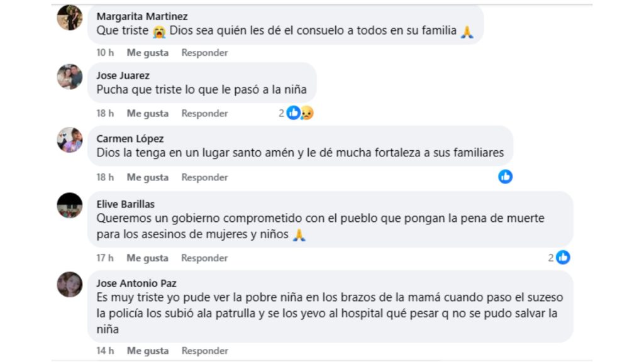Click Jose Juarez's profile picture
Image resolution: width=644 pixels, height=362 pixels.
[x=70, y=78]
